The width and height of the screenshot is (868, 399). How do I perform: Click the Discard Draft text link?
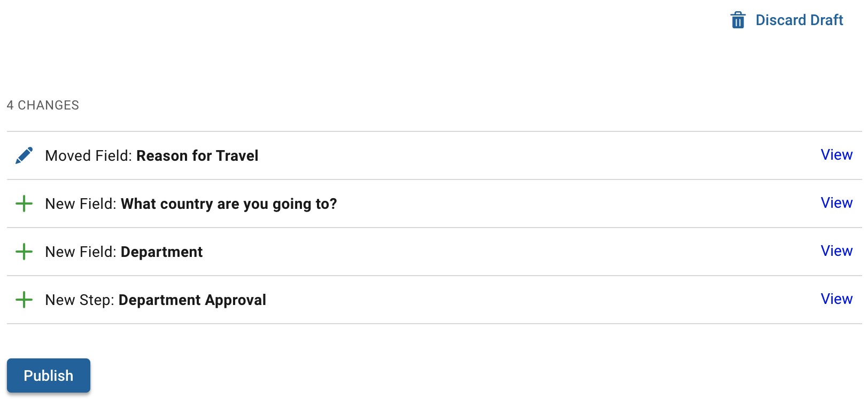(799, 20)
